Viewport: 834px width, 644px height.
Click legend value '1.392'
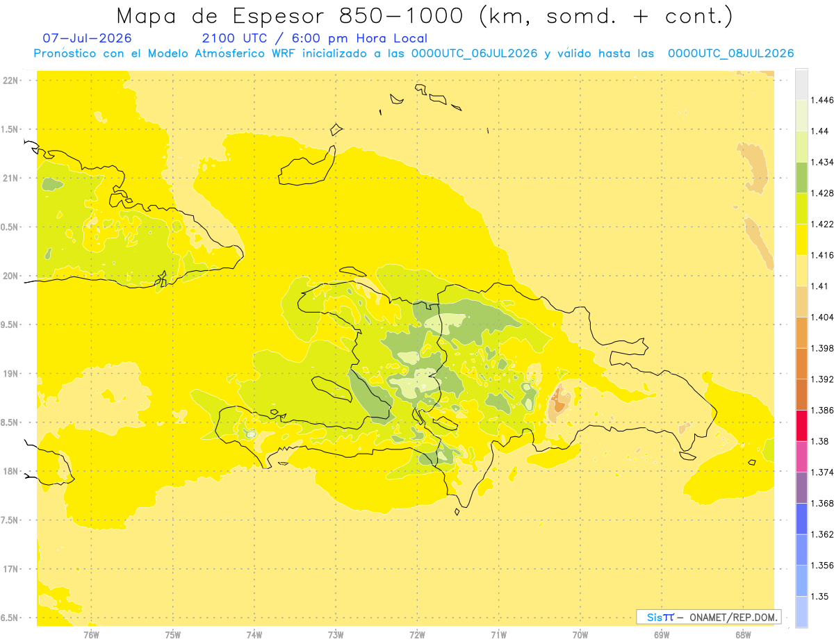tap(823, 380)
